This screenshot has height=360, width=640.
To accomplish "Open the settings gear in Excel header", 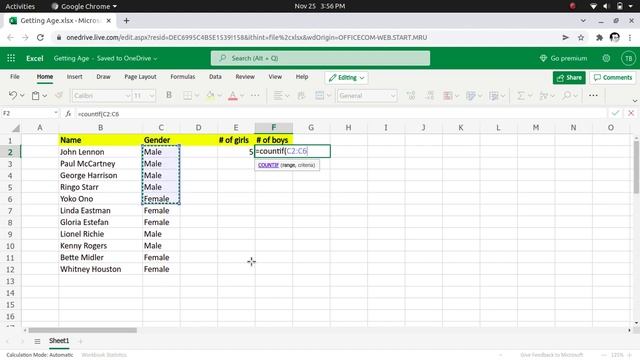I will [x=606, y=58].
